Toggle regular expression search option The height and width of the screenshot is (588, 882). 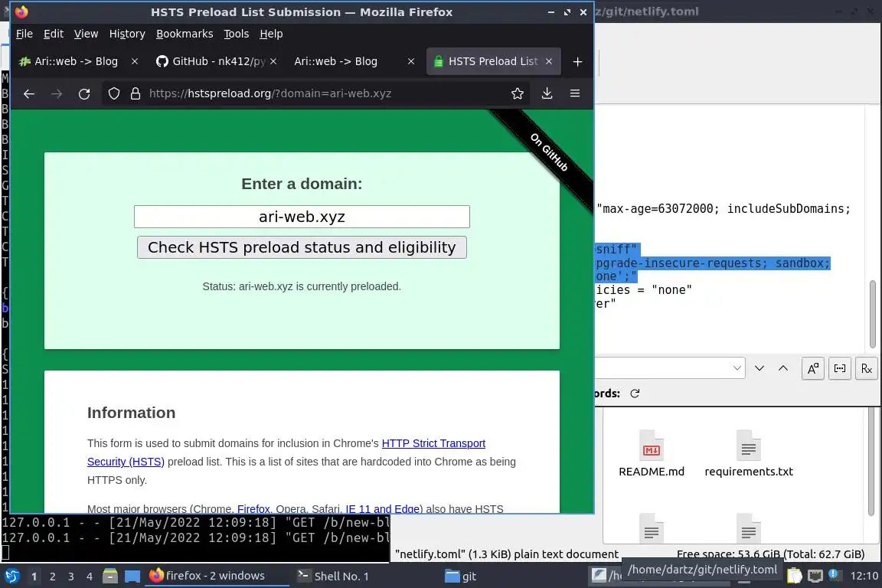[866, 368]
